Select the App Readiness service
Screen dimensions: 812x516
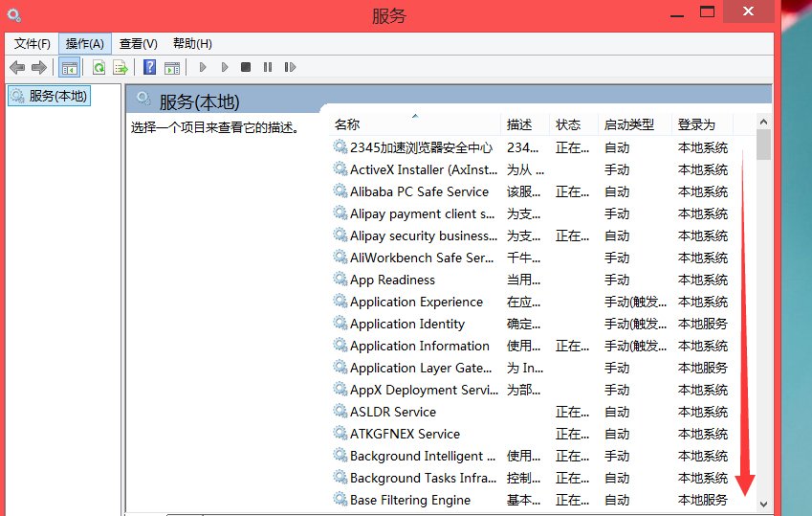[x=531, y=280]
